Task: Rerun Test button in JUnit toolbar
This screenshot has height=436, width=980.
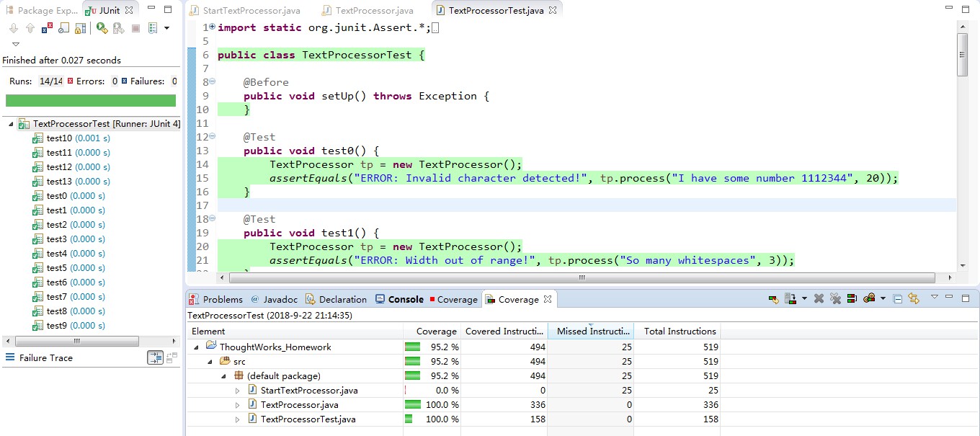Action: point(102,28)
